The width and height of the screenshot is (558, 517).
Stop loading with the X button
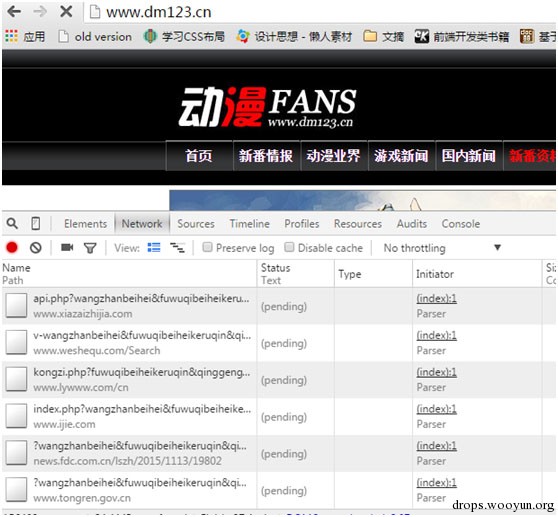[66, 12]
